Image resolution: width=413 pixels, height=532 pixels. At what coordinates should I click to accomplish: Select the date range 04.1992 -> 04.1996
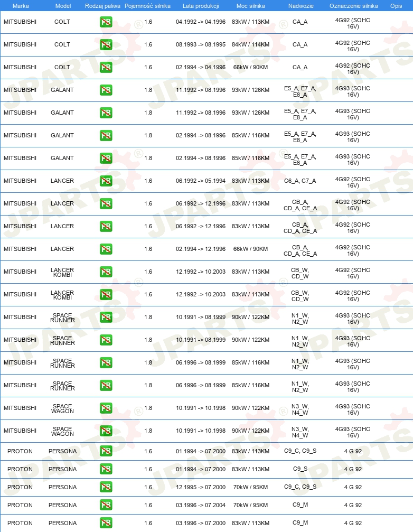tap(201, 22)
